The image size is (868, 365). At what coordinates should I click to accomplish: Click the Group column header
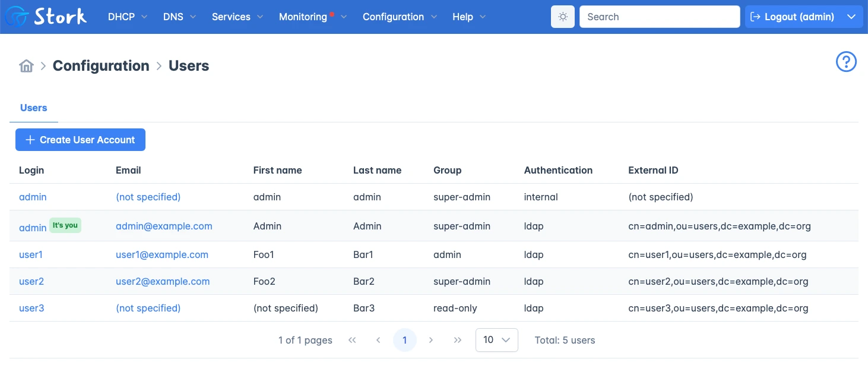tap(448, 170)
